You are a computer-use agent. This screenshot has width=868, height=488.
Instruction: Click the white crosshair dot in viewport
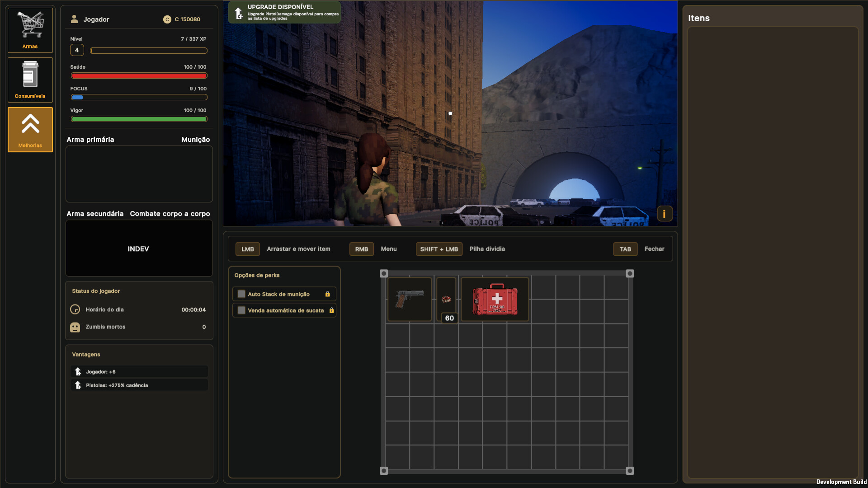pos(450,113)
